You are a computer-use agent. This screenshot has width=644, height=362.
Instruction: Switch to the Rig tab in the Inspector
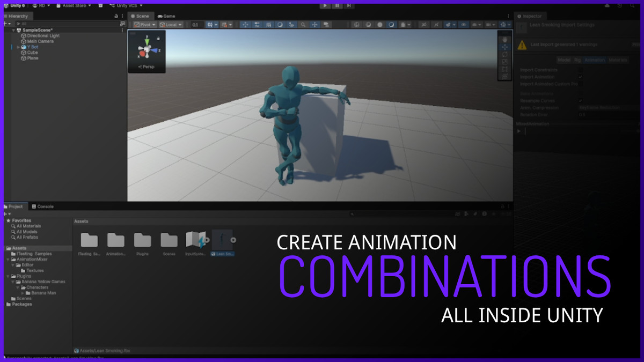[577, 60]
